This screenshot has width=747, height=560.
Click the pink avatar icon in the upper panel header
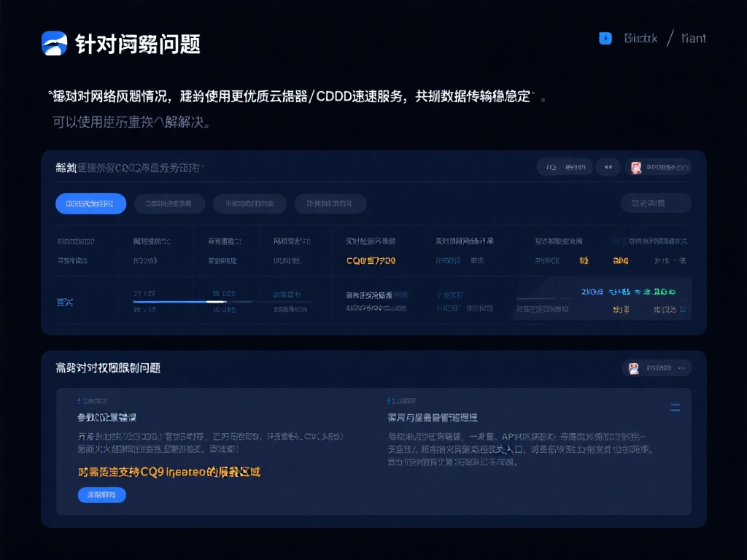[635, 168]
